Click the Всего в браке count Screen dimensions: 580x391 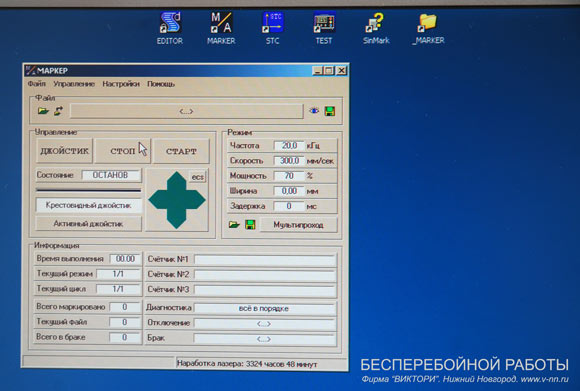(125, 337)
